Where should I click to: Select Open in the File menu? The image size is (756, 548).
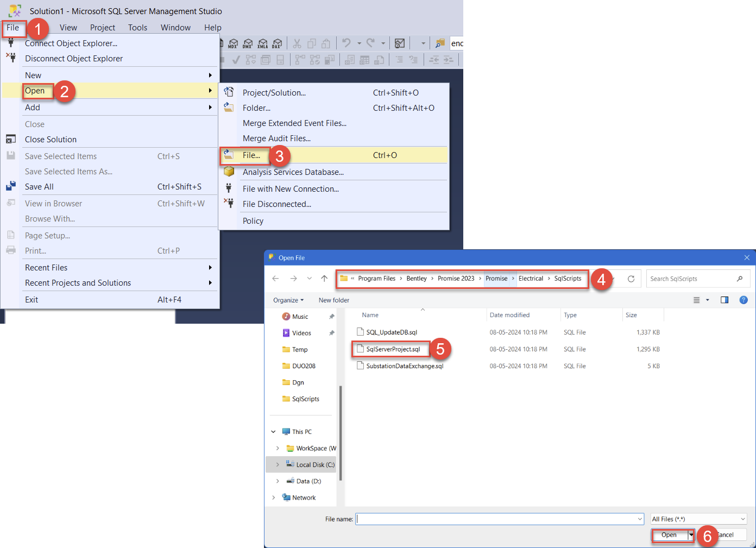tap(110, 91)
